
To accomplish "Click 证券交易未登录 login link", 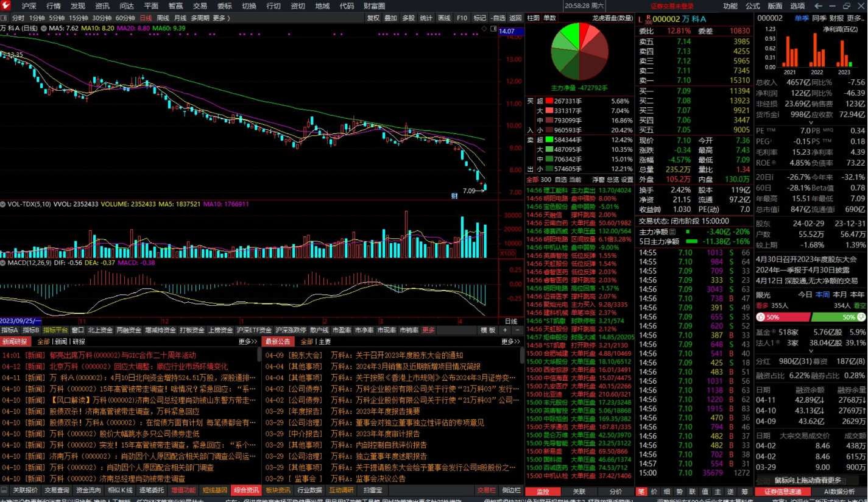I will [672, 5].
